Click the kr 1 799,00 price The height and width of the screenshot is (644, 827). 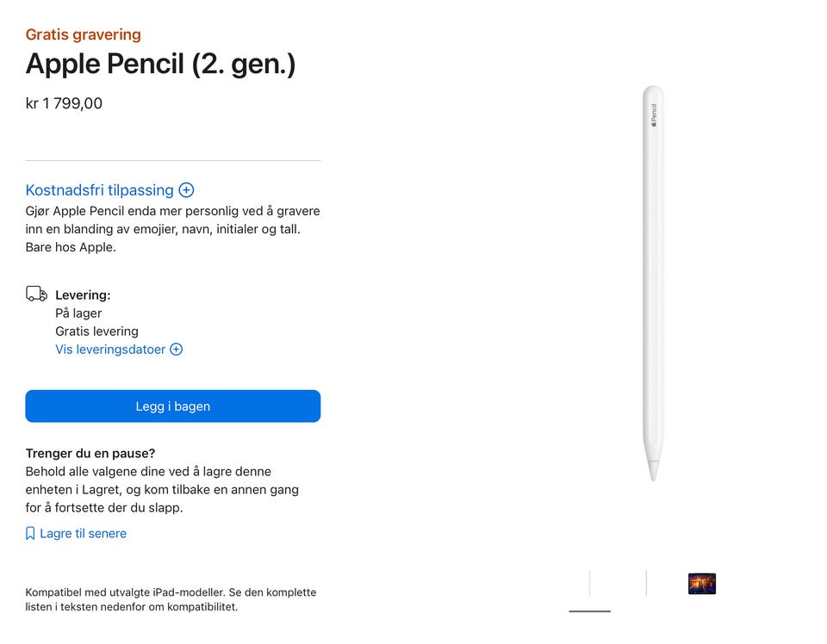(x=64, y=104)
